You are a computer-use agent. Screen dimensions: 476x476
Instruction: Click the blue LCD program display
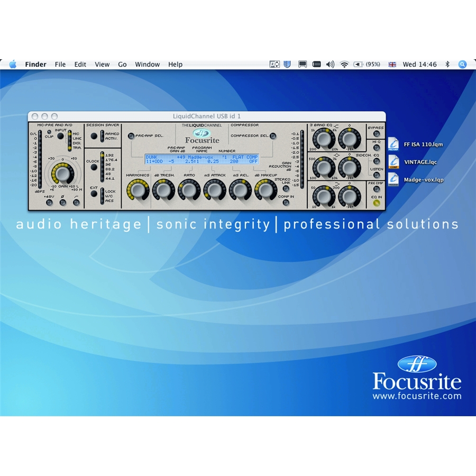(x=202, y=159)
